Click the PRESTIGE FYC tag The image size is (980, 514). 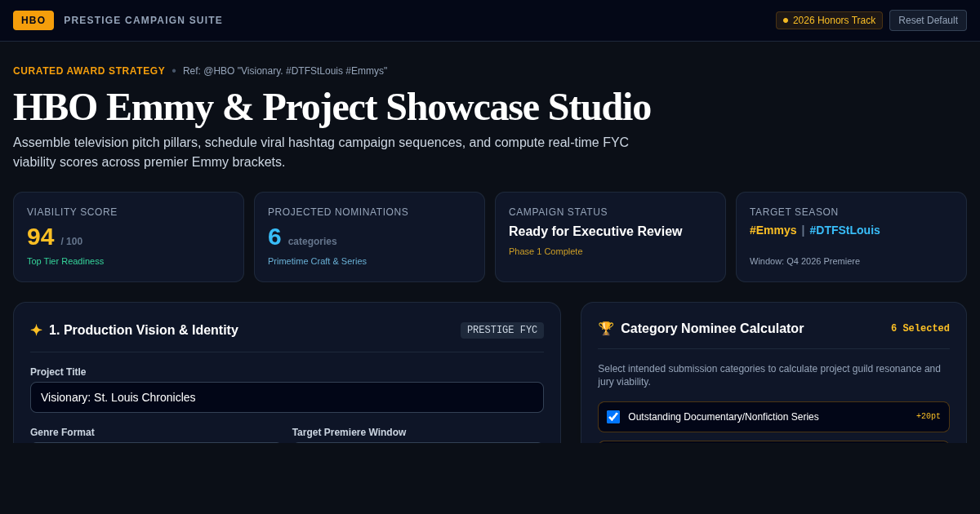coord(502,330)
